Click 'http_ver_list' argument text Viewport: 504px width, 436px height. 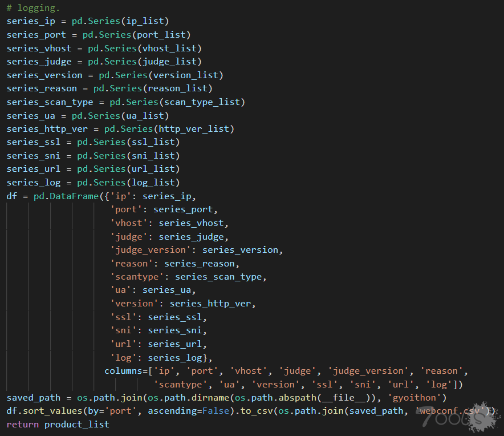194,129
